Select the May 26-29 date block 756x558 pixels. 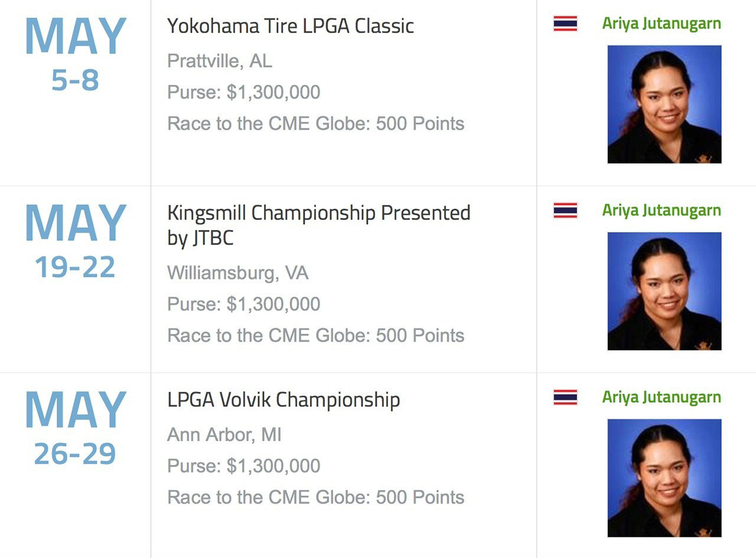click(75, 428)
